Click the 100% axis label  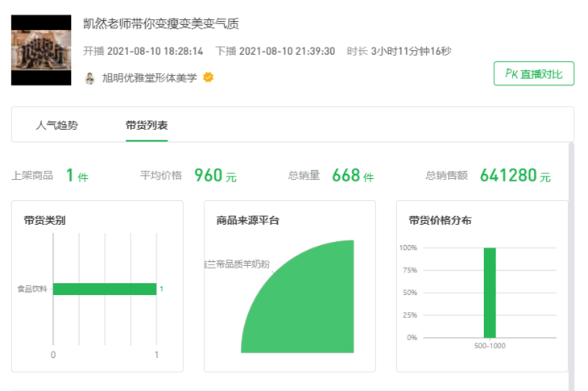point(408,247)
